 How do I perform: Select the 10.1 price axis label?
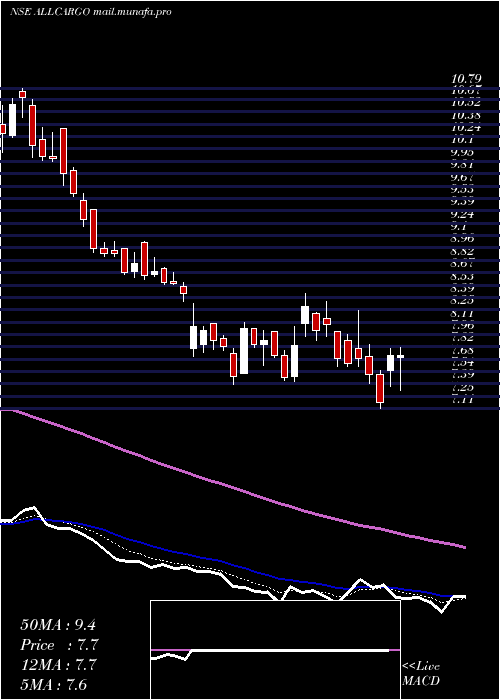pyautogui.click(x=462, y=140)
